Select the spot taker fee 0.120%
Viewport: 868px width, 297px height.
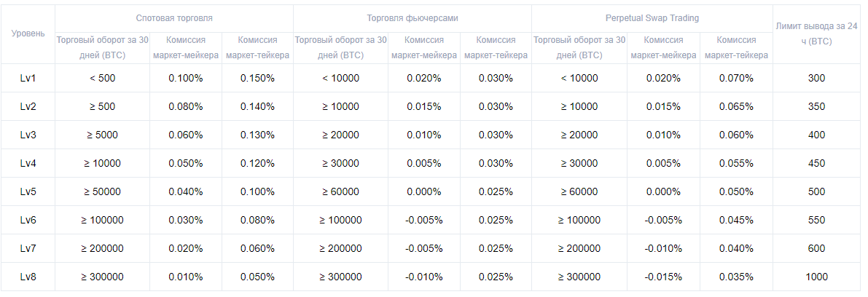(x=257, y=163)
